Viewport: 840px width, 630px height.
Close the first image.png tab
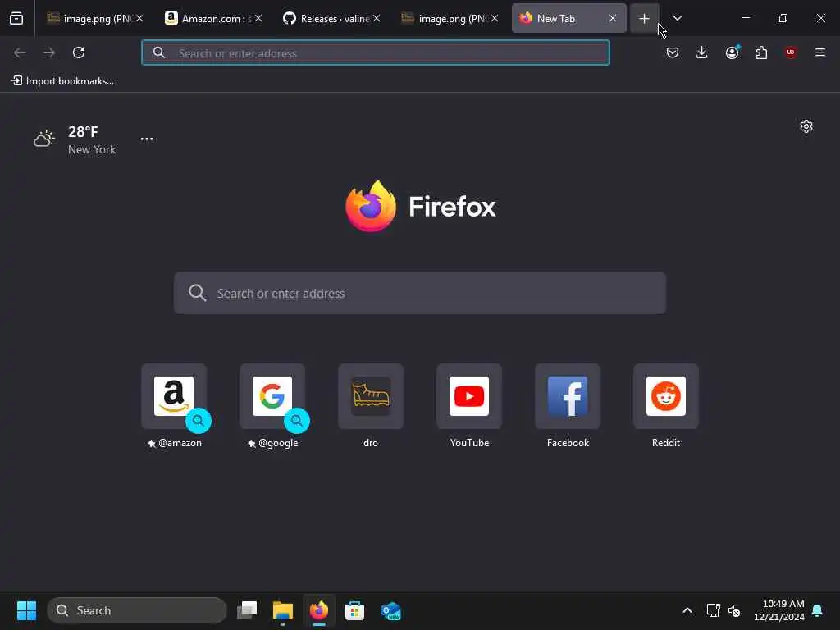(x=139, y=18)
